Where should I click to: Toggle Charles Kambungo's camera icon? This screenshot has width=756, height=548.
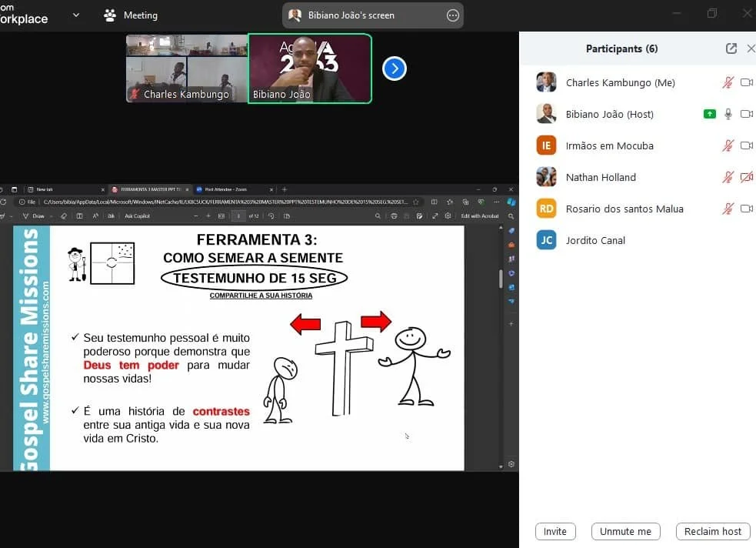(x=745, y=82)
